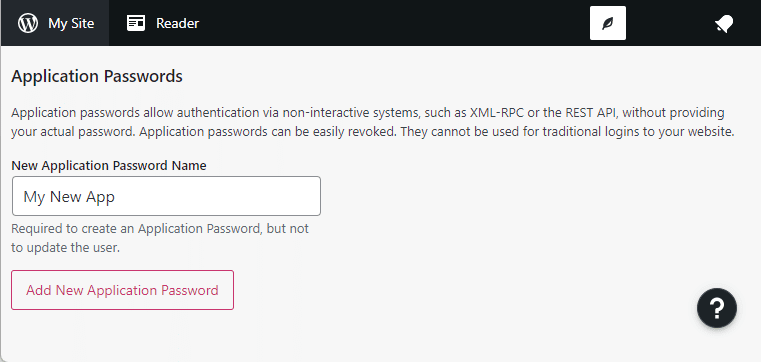Image resolution: width=761 pixels, height=362 pixels.
Task: Open the My Site menu
Action: 55,23
